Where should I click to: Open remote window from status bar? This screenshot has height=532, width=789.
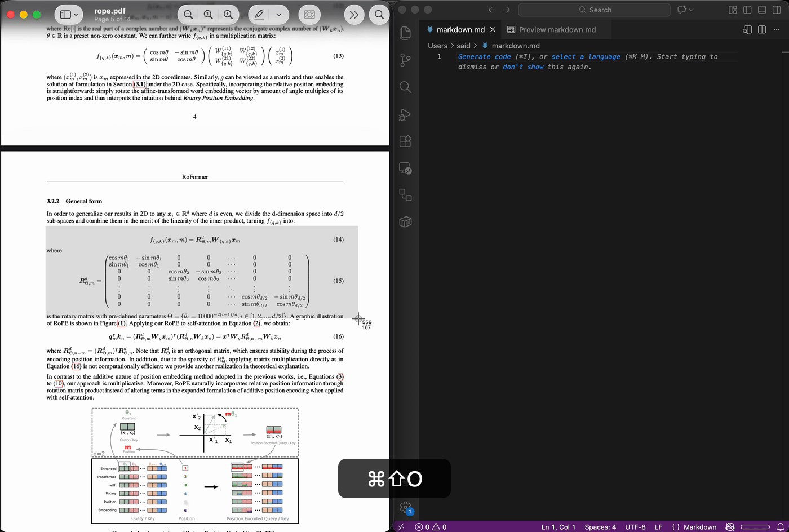pyautogui.click(x=401, y=527)
